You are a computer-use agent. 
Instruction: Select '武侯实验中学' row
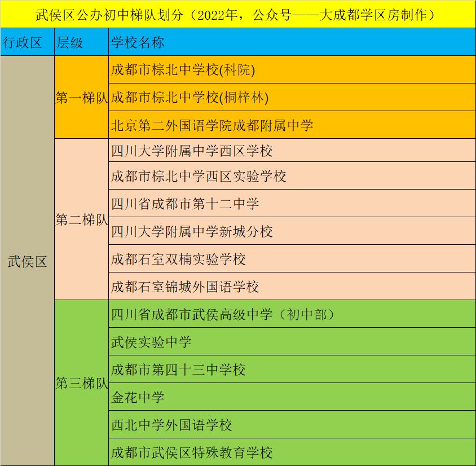click(292, 341)
